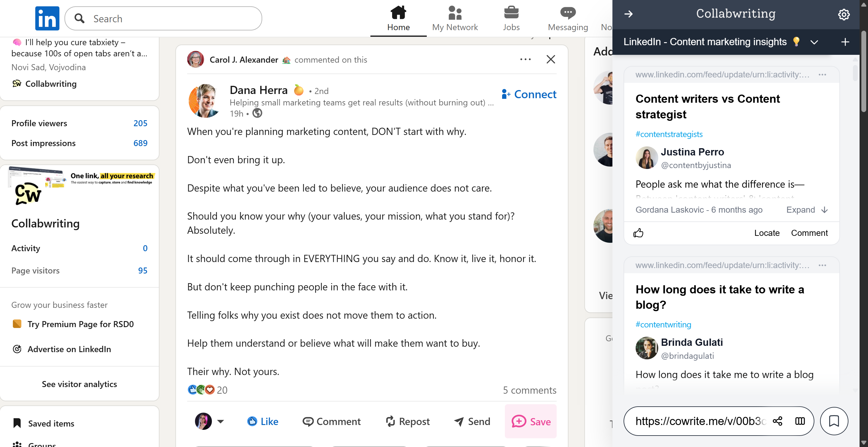
Task: Expand the LinkedIn - Content marketing insights dropdown
Action: click(814, 42)
